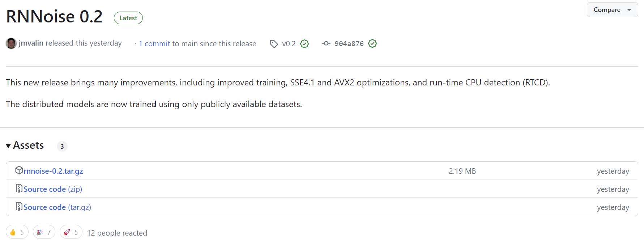This screenshot has width=644, height=245.
Task: Toggle the rocket reaction
Action: click(71, 232)
